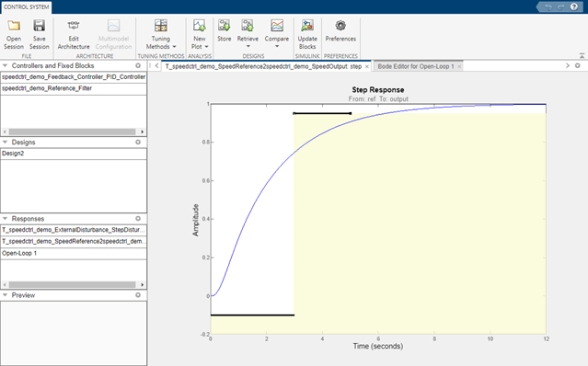
Task: Click upper black requirement bound segment
Action: pos(322,113)
